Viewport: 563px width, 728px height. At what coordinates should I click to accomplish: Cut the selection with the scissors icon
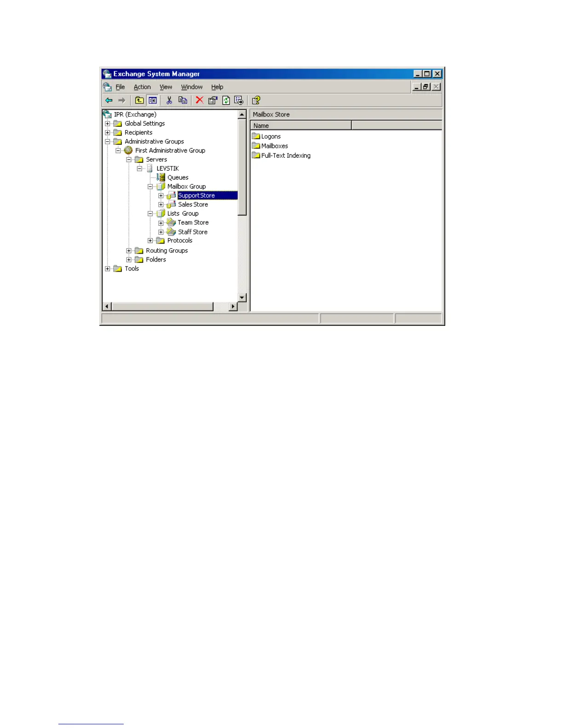pos(169,100)
